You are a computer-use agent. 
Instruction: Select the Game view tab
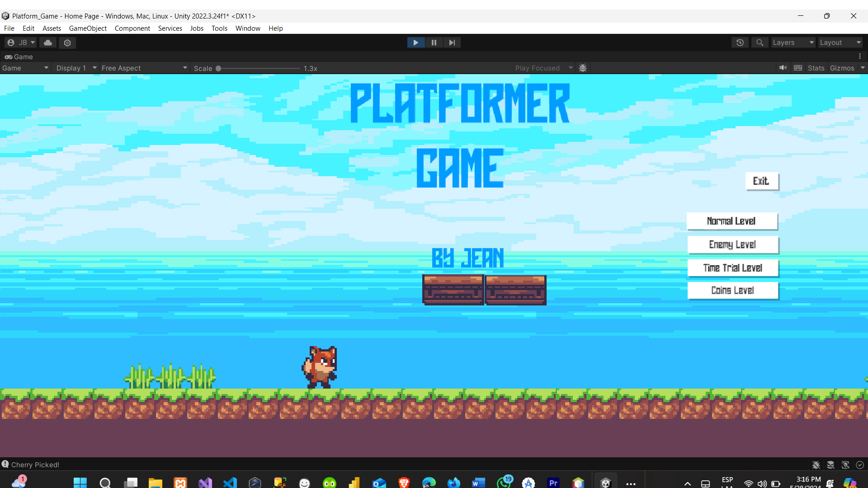coord(19,57)
